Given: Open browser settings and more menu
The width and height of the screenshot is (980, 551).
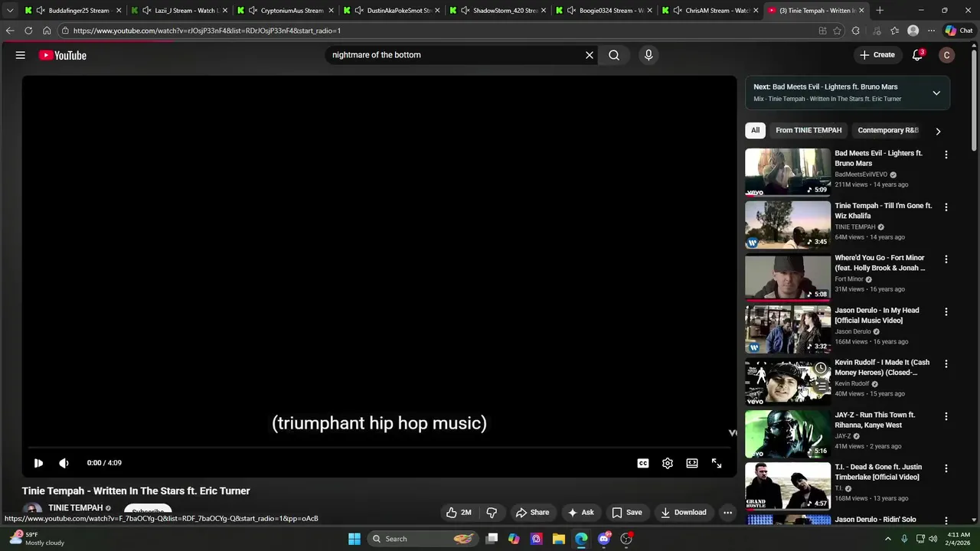Looking at the screenshot, I should coord(931,31).
